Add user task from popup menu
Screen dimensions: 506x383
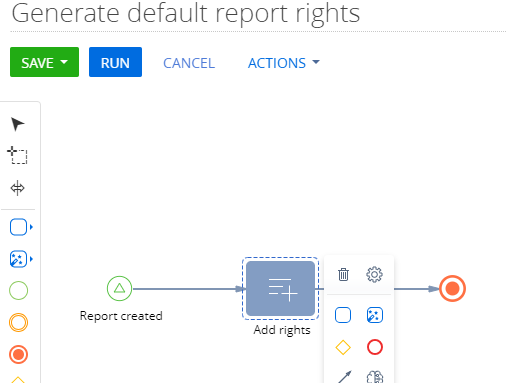pos(343,315)
